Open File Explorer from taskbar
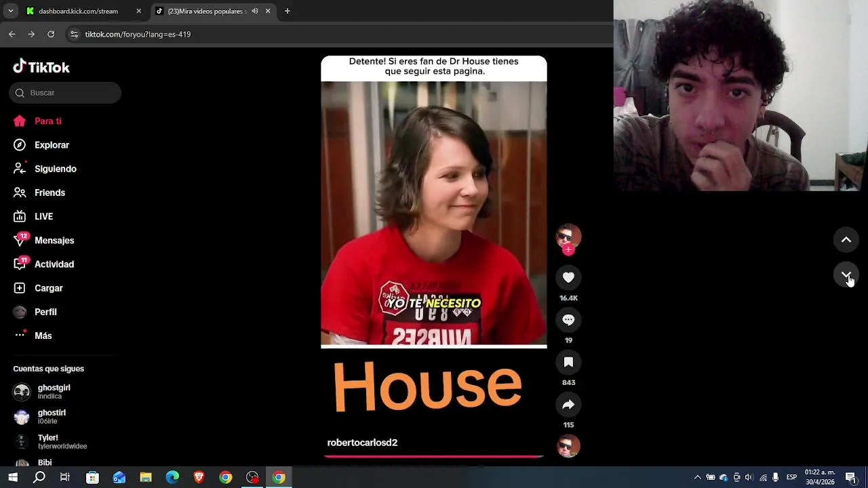The image size is (868, 488). pyautogui.click(x=146, y=477)
